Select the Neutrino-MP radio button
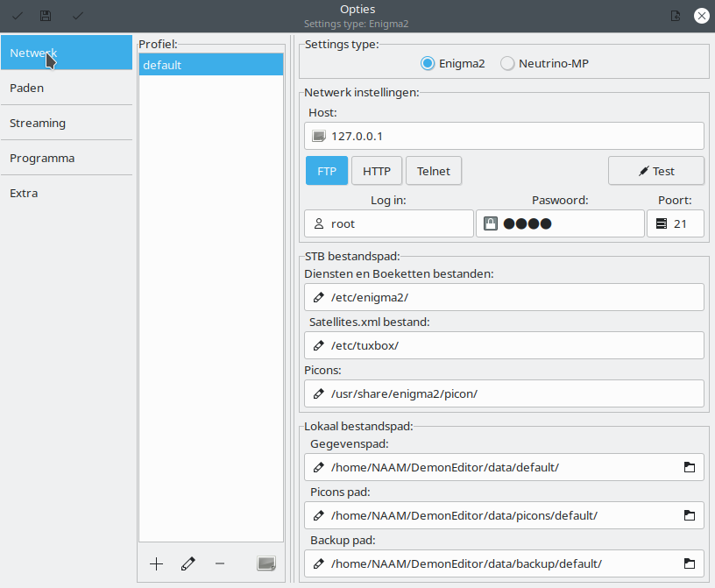The width and height of the screenshot is (715, 588). pyautogui.click(x=507, y=63)
